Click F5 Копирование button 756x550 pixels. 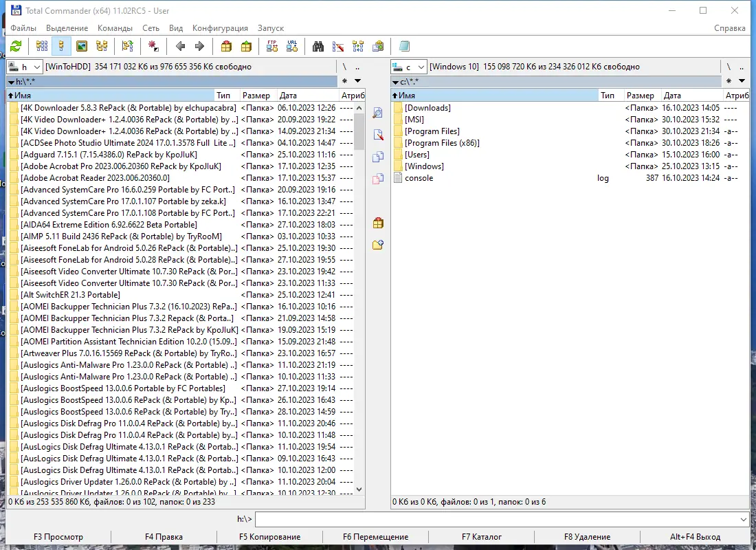pyautogui.click(x=269, y=536)
